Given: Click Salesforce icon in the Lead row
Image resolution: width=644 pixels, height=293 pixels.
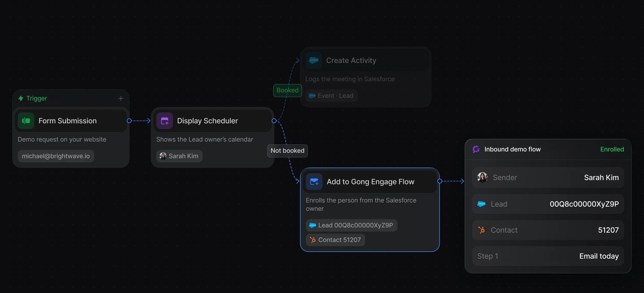Looking at the screenshot, I should (x=481, y=204).
